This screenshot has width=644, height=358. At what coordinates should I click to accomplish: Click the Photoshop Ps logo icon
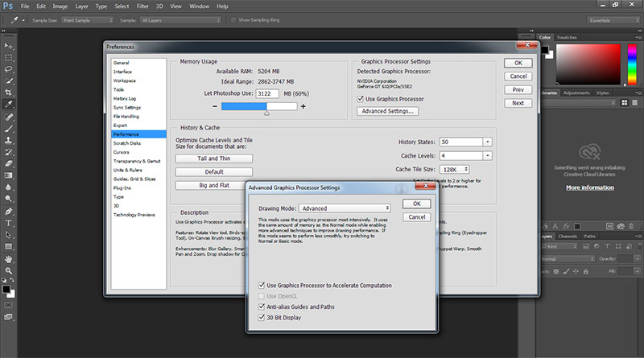click(x=8, y=6)
